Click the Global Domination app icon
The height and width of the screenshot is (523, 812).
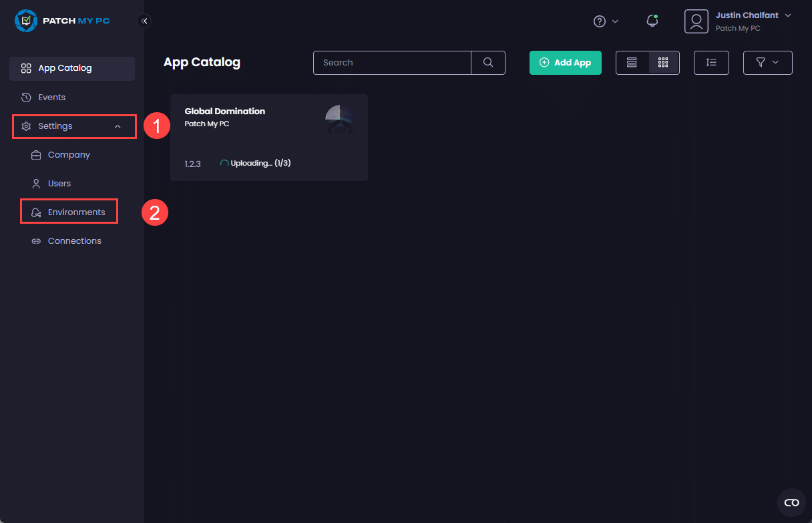339,118
